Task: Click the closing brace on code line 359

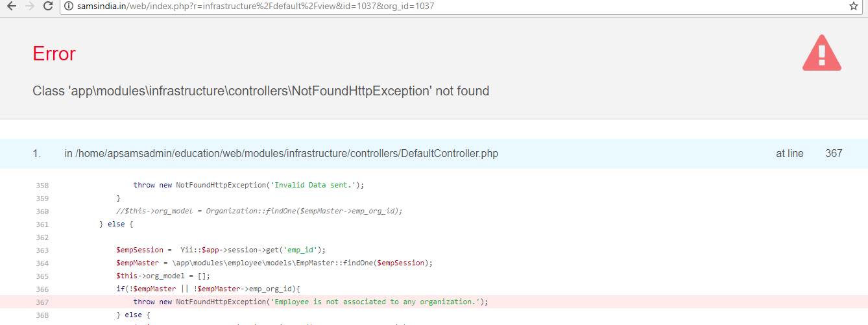Action: tap(118, 198)
